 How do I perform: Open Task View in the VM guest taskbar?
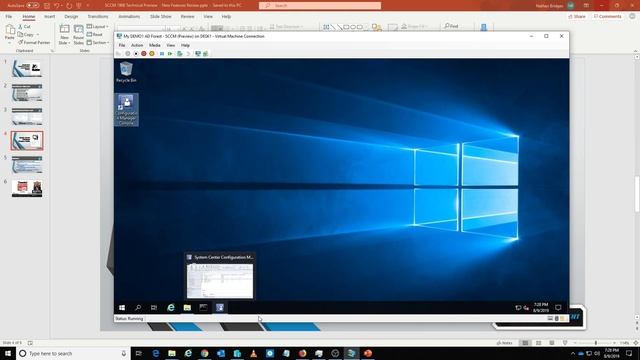coord(154,308)
